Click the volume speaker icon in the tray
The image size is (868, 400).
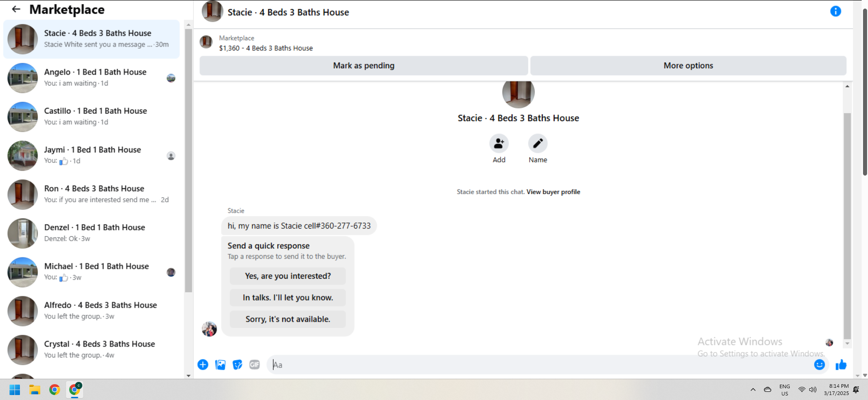pos(813,390)
